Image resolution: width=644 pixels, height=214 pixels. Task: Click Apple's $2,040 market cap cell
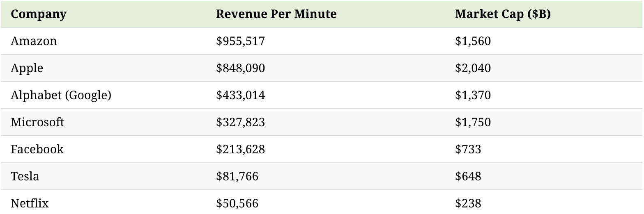click(473, 68)
